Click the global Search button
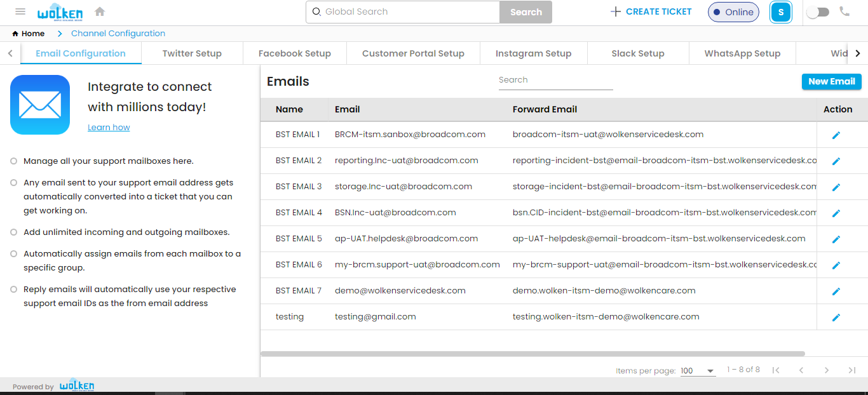Viewport: 868px width, 395px height. [526, 12]
